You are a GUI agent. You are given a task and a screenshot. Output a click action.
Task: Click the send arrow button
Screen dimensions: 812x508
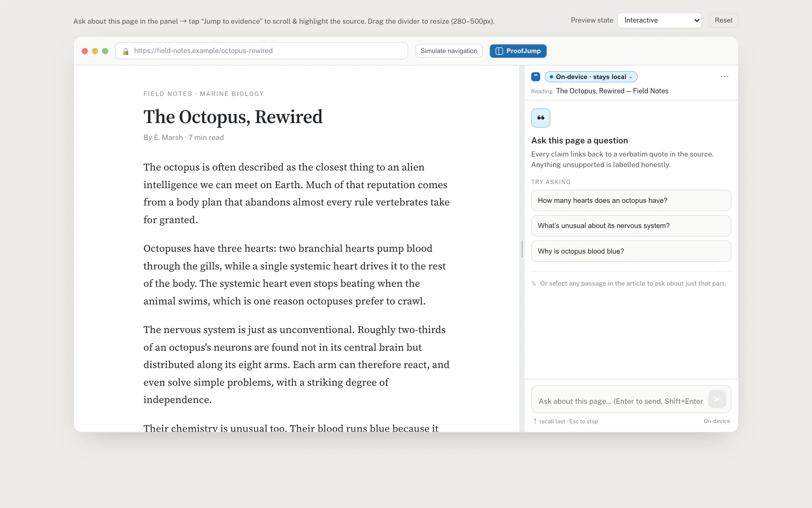click(x=717, y=399)
